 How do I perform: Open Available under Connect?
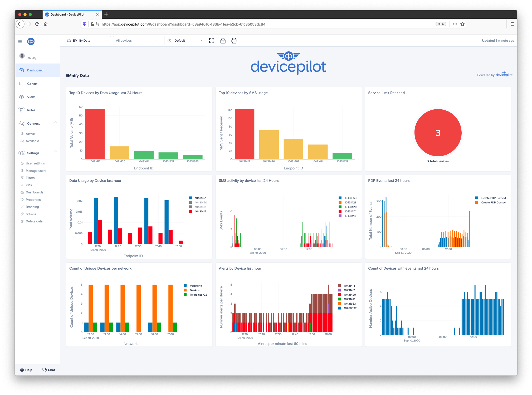(32, 141)
